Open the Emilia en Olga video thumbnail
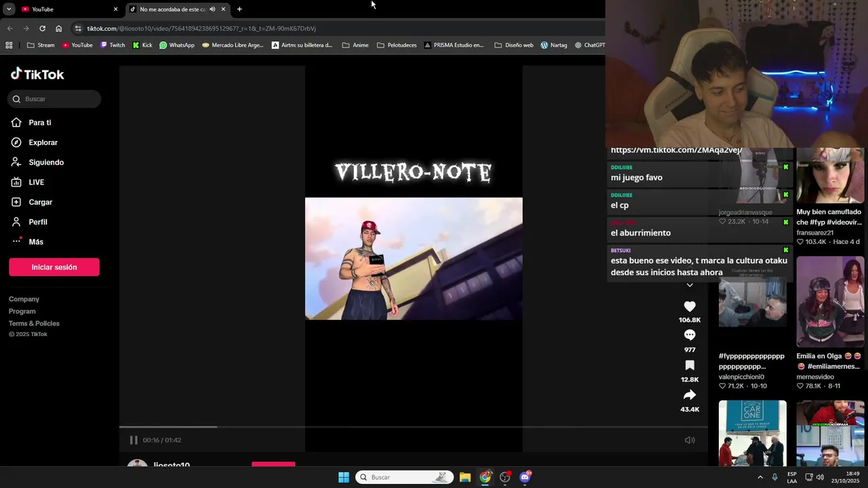The width and height of the screenshot is (868, 488). point(830,302)
